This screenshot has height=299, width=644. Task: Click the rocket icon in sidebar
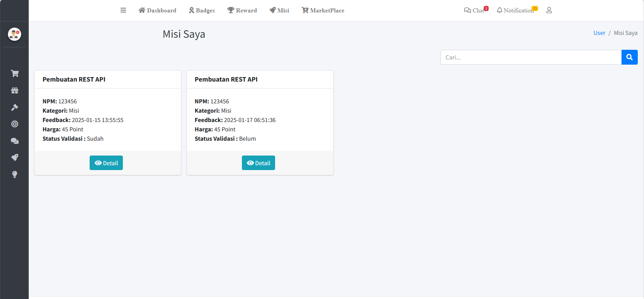coord(15,158)
